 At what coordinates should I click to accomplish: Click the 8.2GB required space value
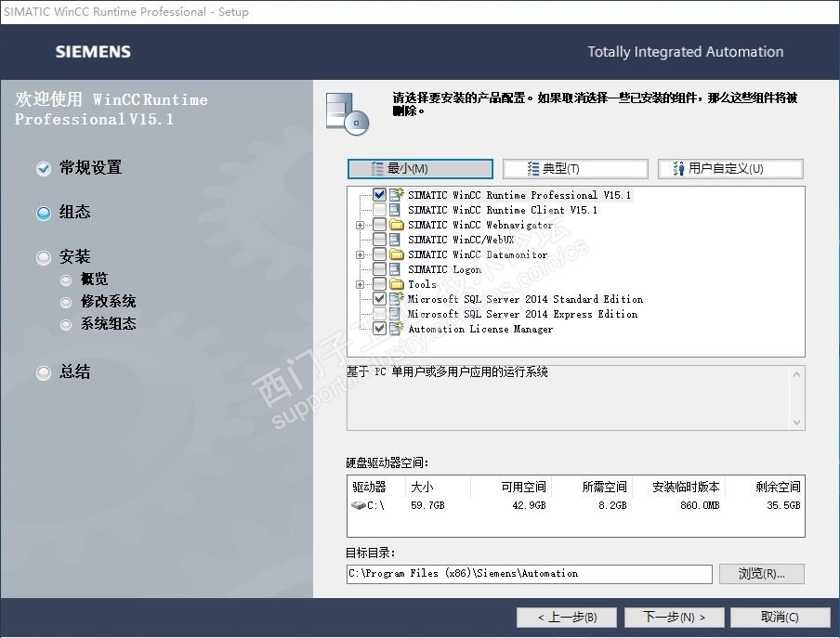612,505
